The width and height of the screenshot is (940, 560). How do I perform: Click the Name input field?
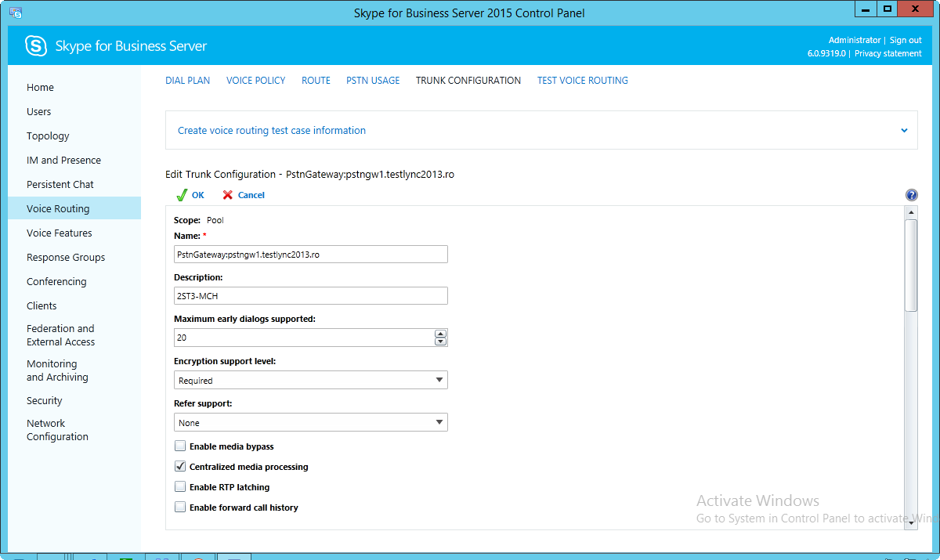(x=311, y=254)
